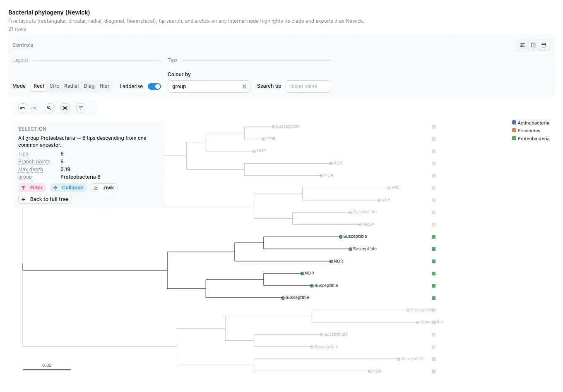Undo the last tree action
563x392 pixels.
click(x=23, y=108)
